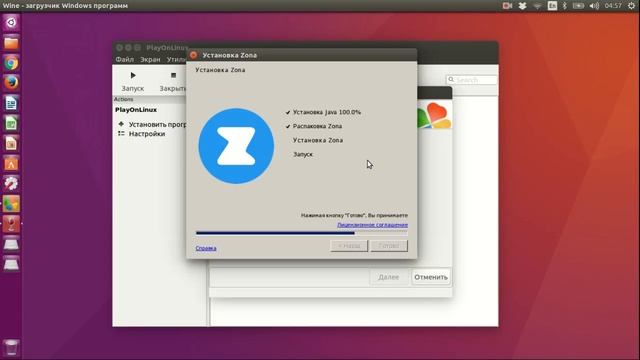This screenshot has height=360, width=640.
Task: Open System Settings wrench dock icon
Action: (x=11, y=183)
